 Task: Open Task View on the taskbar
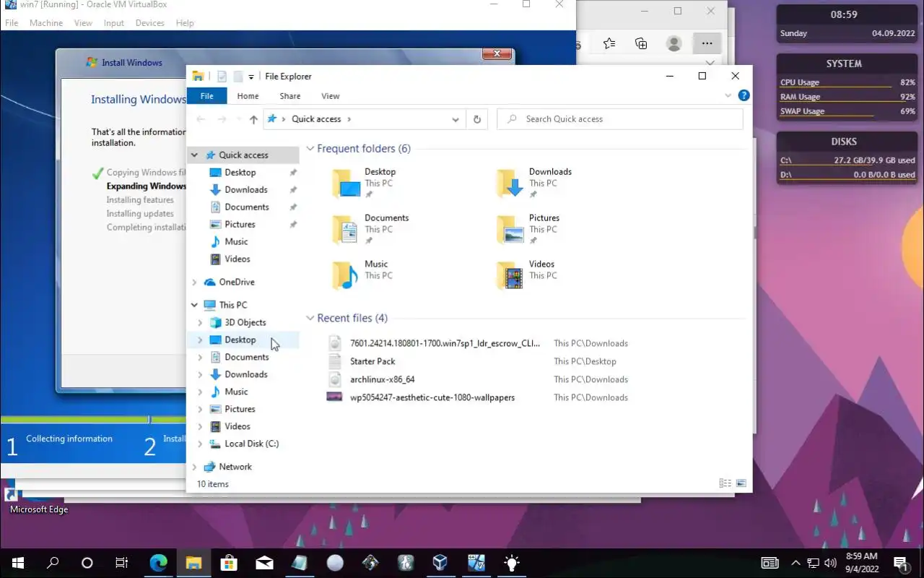tap(122, 563)
